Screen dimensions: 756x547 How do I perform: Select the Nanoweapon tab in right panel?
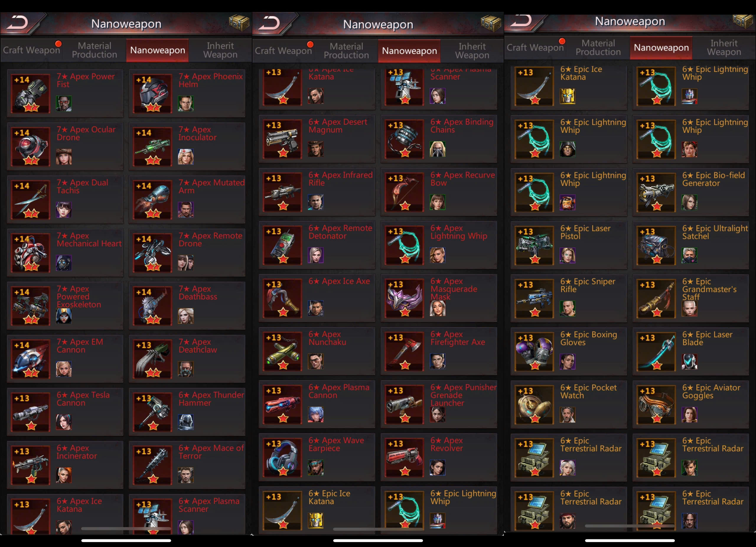tap(661, 48)
